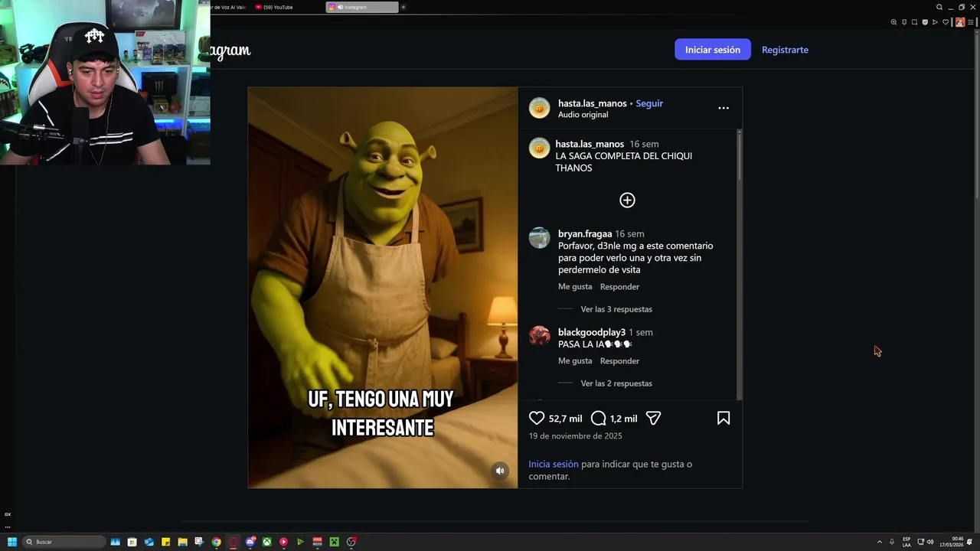This screenshot has width=980, height=551.
Task: Open the three-dot post options menu
Action: 724,108
